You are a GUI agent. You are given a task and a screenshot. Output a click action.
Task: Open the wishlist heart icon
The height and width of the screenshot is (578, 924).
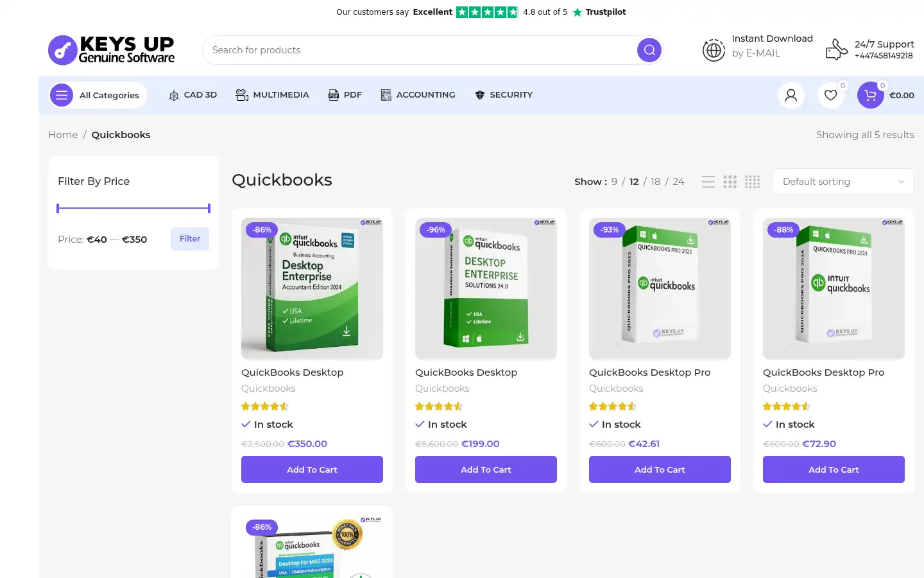pyautogui.click(x=831, y=95)
